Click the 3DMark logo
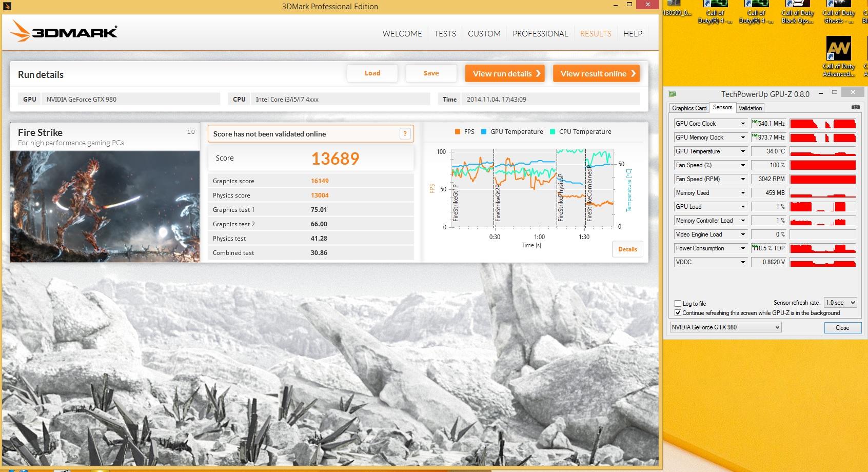This screenshot has width=868, height=472. [64, 31]
